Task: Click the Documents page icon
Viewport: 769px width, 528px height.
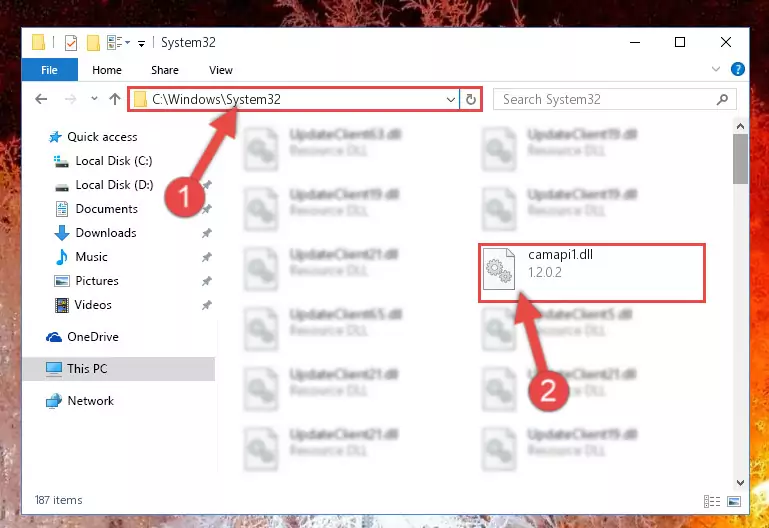Action: [62, 209]
